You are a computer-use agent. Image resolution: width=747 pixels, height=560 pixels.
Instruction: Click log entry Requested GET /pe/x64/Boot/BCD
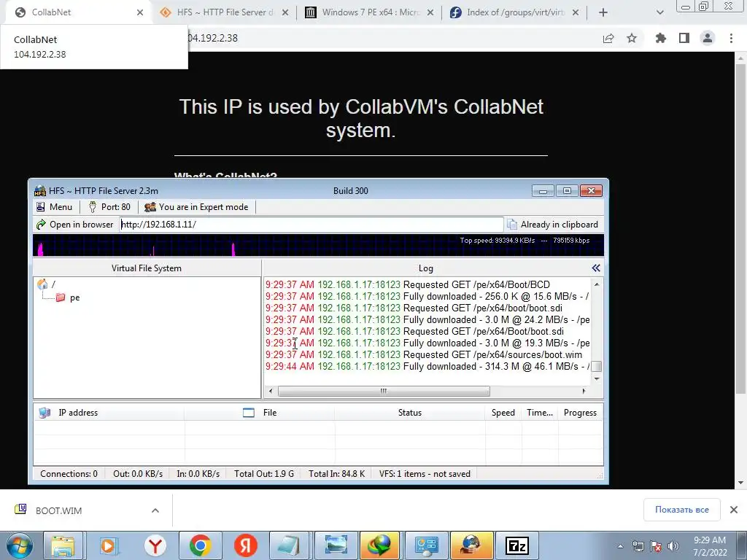(x=407, y=285)
